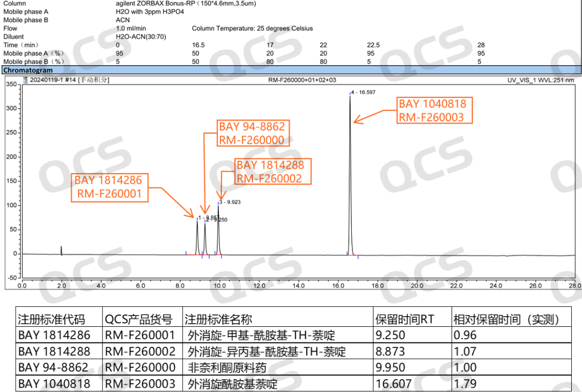The height and width of the screenshot is (392, 582).
Task: Click the 350 tick on the y-axis
Action: pos(11,85)
